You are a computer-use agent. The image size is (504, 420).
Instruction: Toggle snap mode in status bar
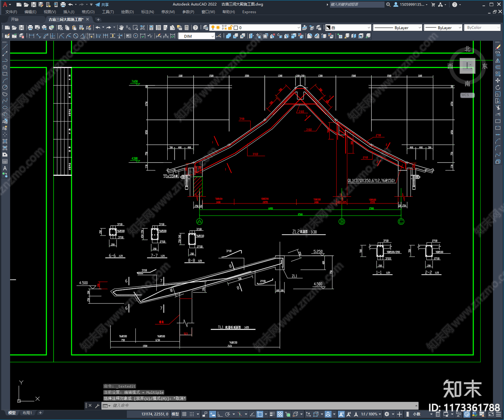[192, 414]
